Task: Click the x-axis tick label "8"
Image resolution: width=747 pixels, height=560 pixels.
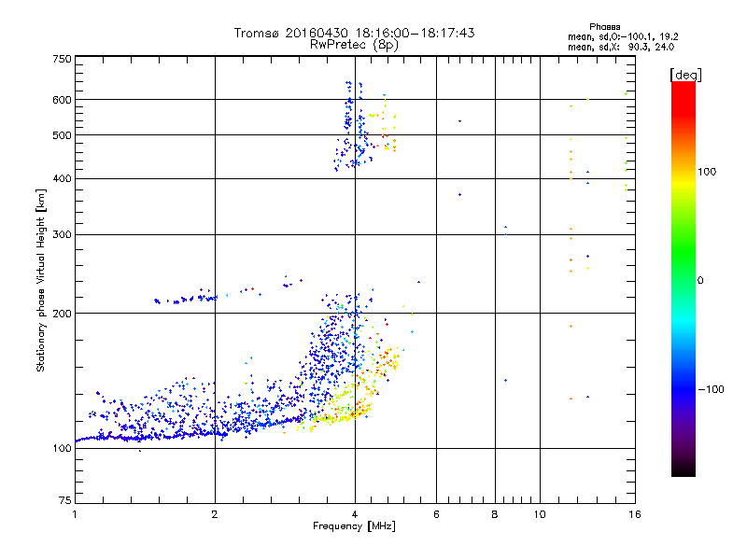Action: [495, 514]
